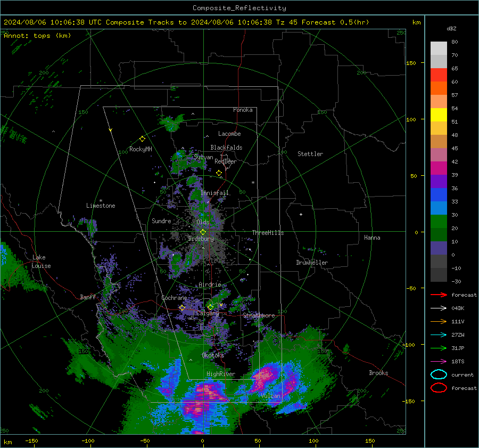Click the magenta 18TS arrow legend icon
This screenshot has width=479, height=448.
pos(439,362)
